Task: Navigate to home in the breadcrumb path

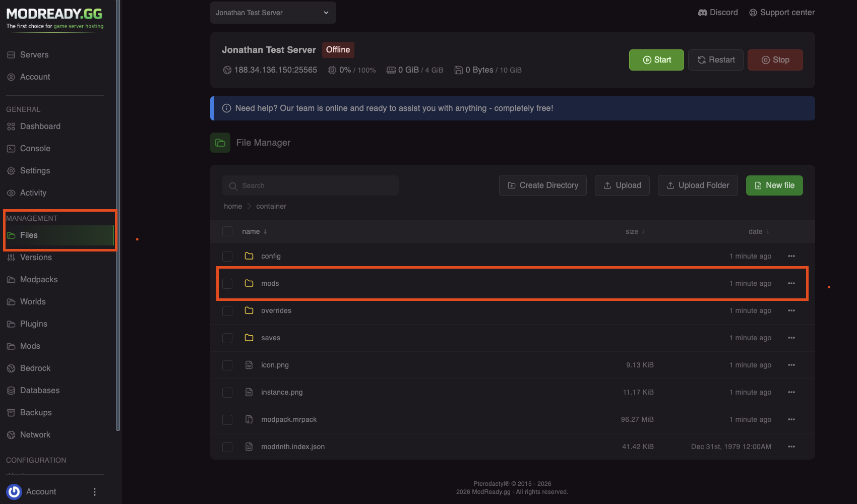Action: [x=232, y=206]
